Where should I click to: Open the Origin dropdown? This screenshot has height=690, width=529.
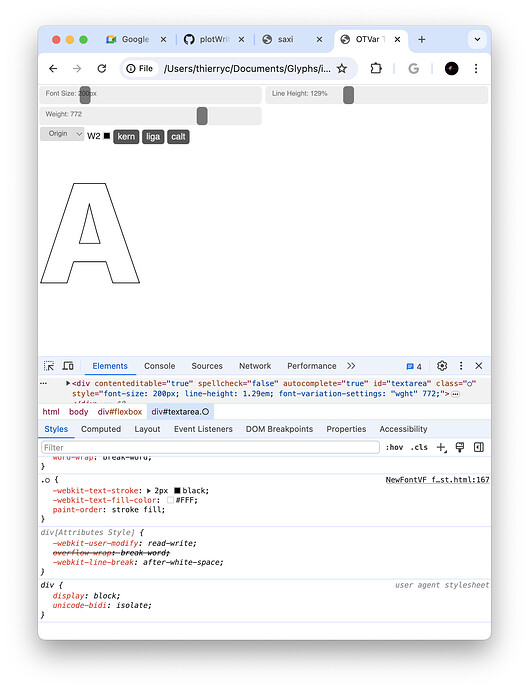pyautogui.click(x=62, y=134)
